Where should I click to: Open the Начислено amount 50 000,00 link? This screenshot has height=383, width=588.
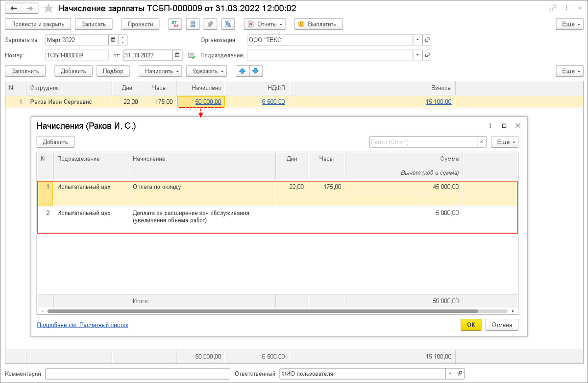(x=208, y=102)
